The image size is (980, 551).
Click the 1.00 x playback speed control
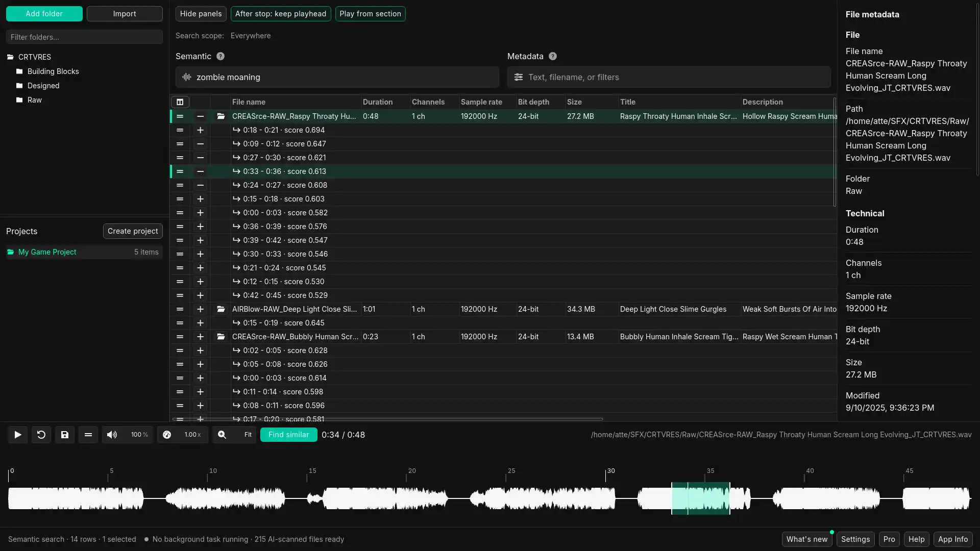coord(192,435)
